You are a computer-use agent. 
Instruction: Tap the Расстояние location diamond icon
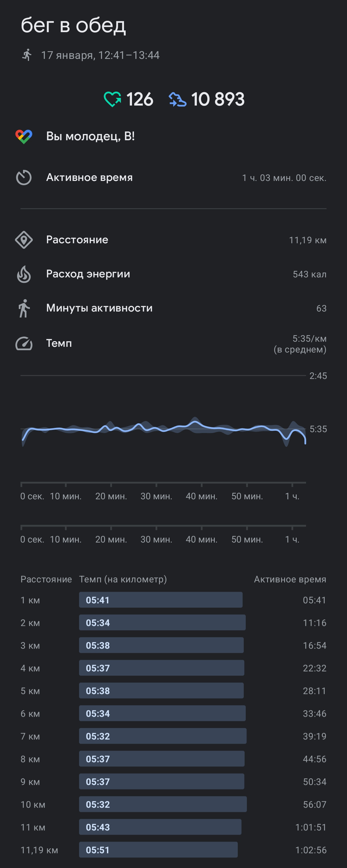(24, 240)
